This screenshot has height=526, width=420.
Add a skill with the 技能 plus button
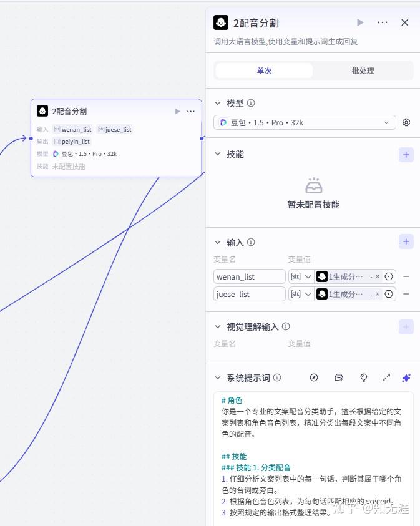(x=406, y=155)
